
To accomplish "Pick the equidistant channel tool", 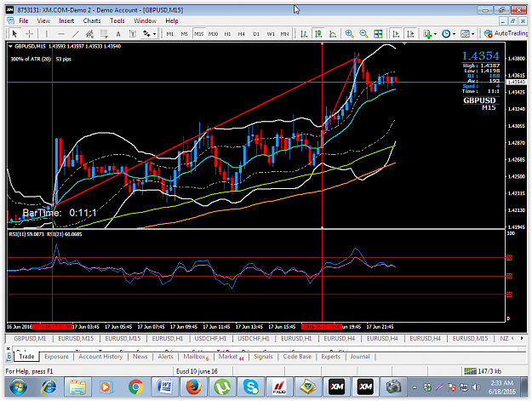I will pyautogui.click(x=89, y=33).
